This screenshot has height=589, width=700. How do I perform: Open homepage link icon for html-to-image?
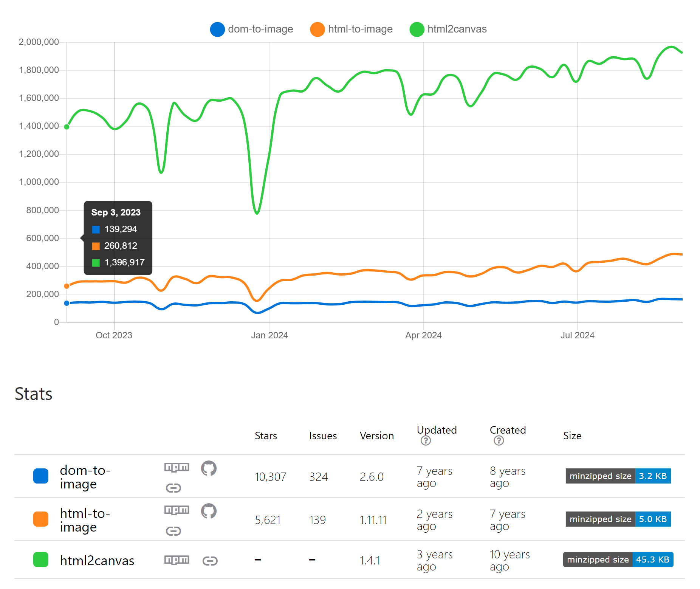tap(173, 531)
